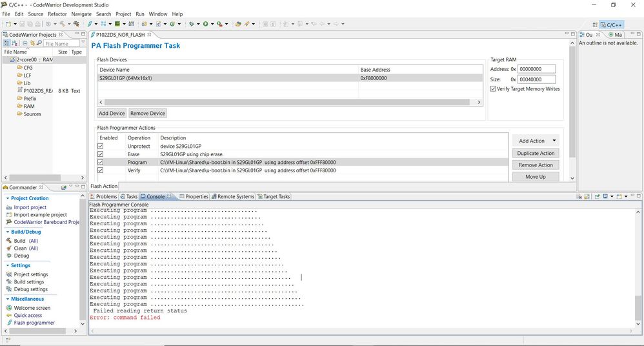Disable the Erase action checkbox
Viewport: 644px width, 346px height.
click(100, 154)
